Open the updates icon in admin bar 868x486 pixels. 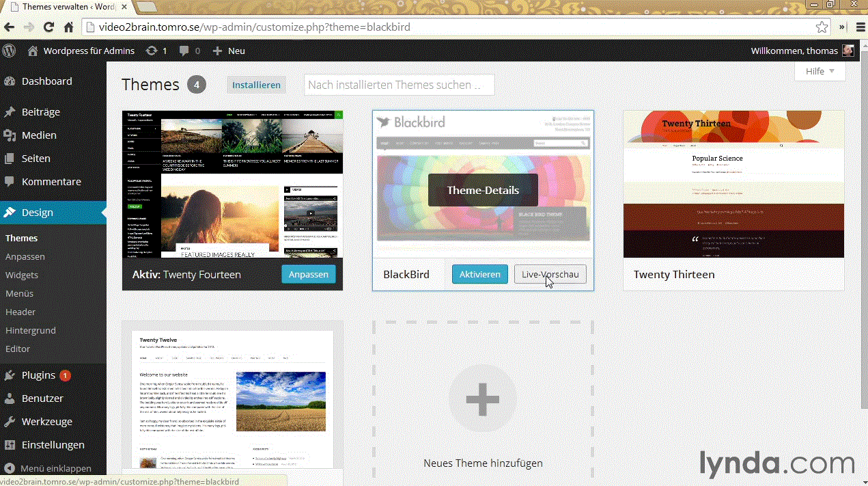click(152, 51)
